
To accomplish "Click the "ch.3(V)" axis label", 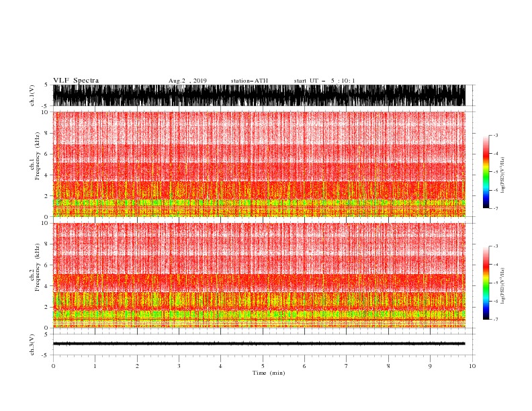I will click(x=32, y=345).
